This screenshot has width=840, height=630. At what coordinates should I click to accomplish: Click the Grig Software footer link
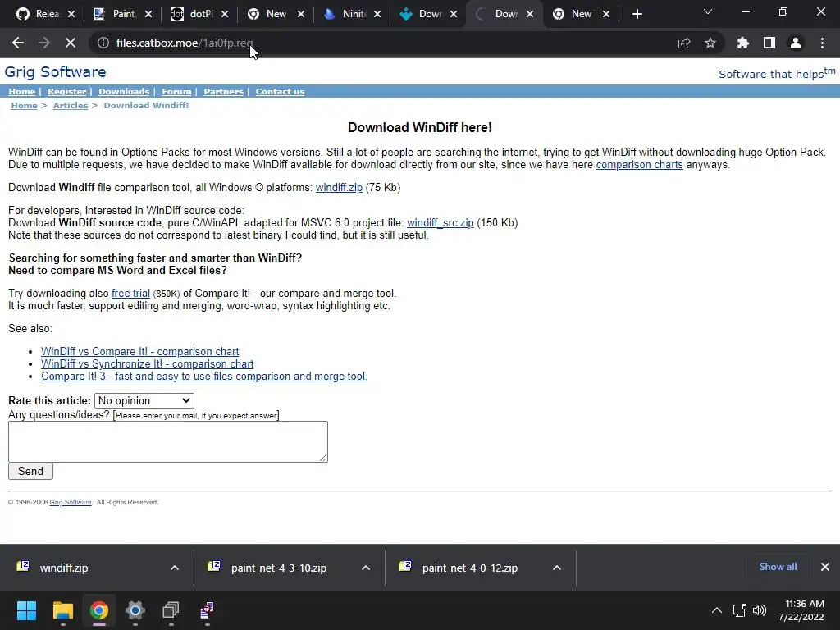point(71,503)
